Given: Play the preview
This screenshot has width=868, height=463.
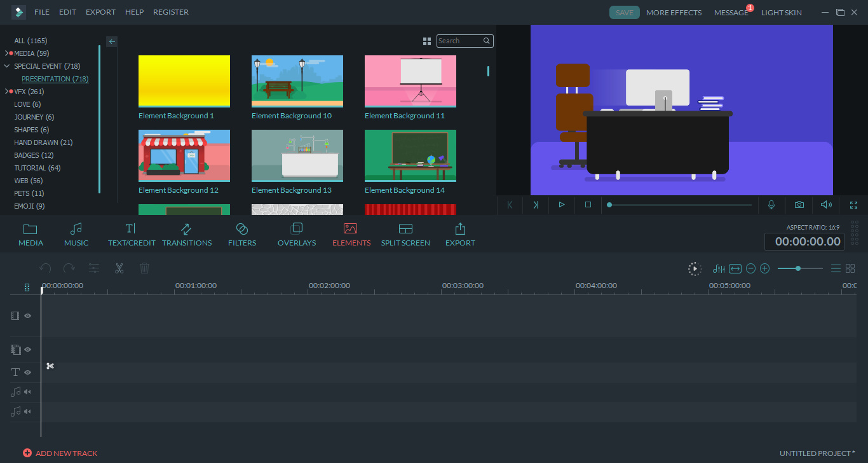Looking at the screenshot, I should pyautogui.click(x=562, y=205).
